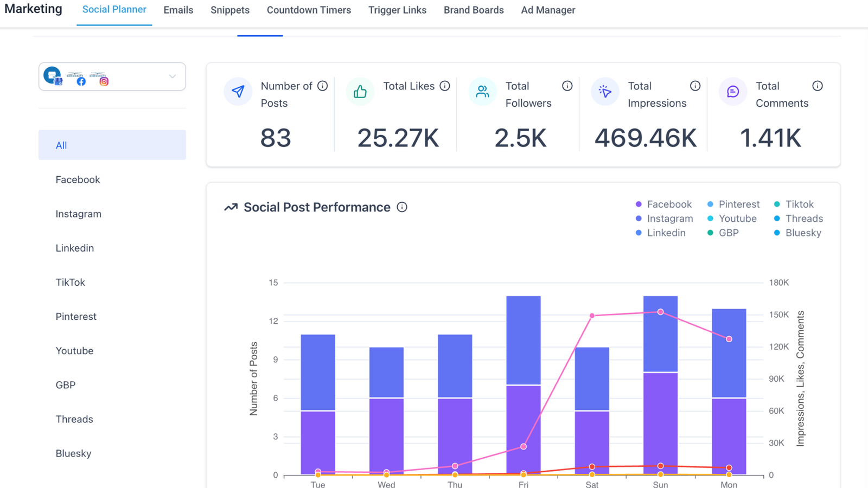Click the info icon for Total Comments
This screenshot has height=488, width=868.
817,86
